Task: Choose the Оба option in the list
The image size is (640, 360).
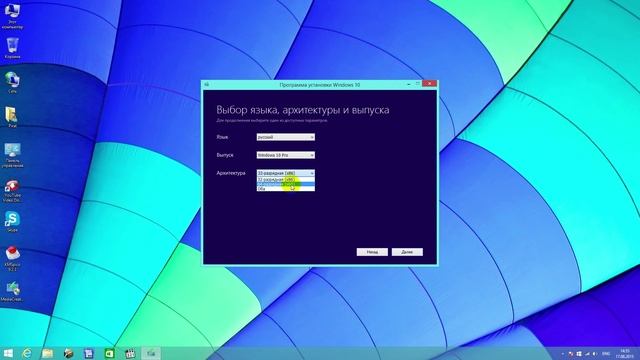Action: 285,189
